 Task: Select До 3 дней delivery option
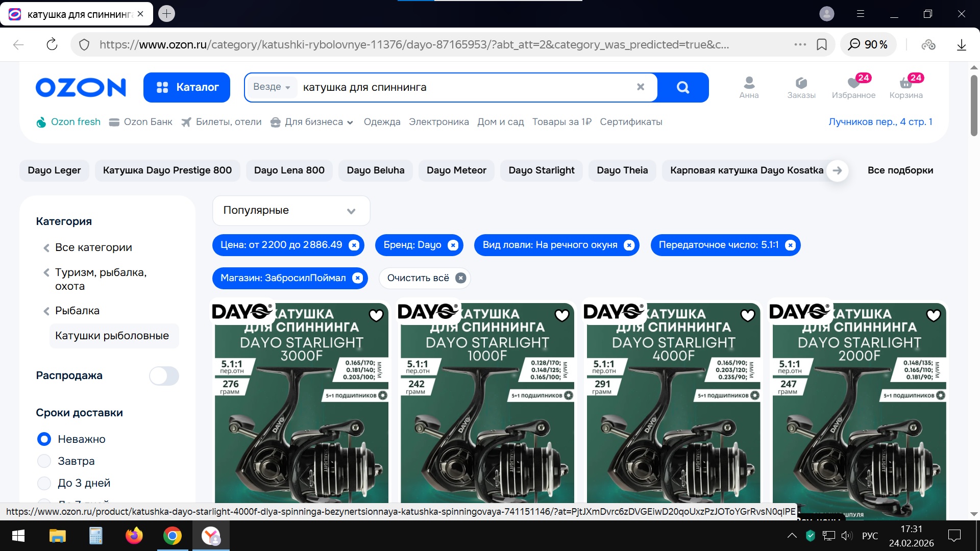[44, 483]
